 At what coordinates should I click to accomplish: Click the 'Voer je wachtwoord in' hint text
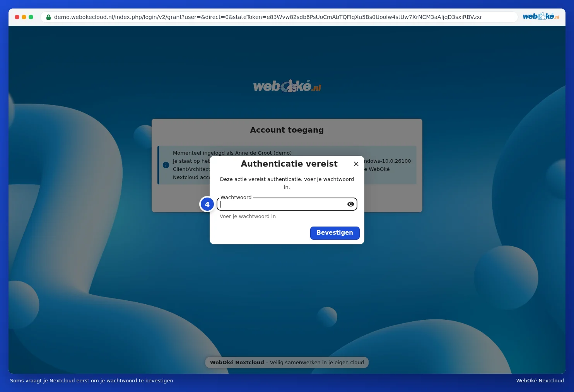[x=248, y=216]
